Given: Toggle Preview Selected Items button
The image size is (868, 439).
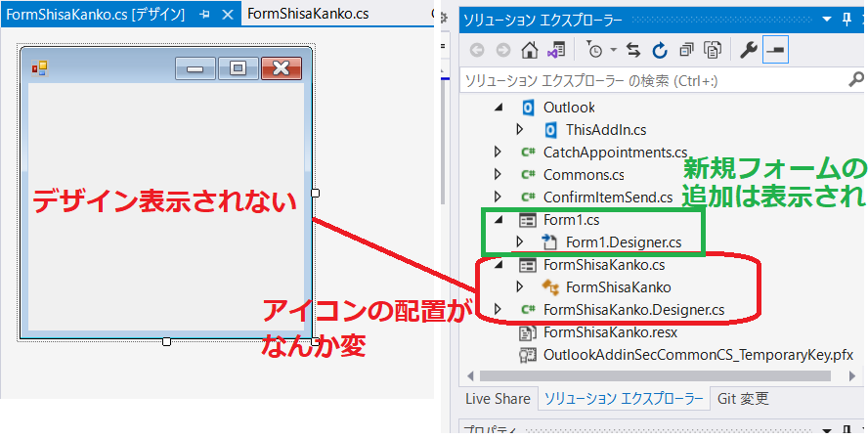Looking at the screenshot, I should (776, 50).
